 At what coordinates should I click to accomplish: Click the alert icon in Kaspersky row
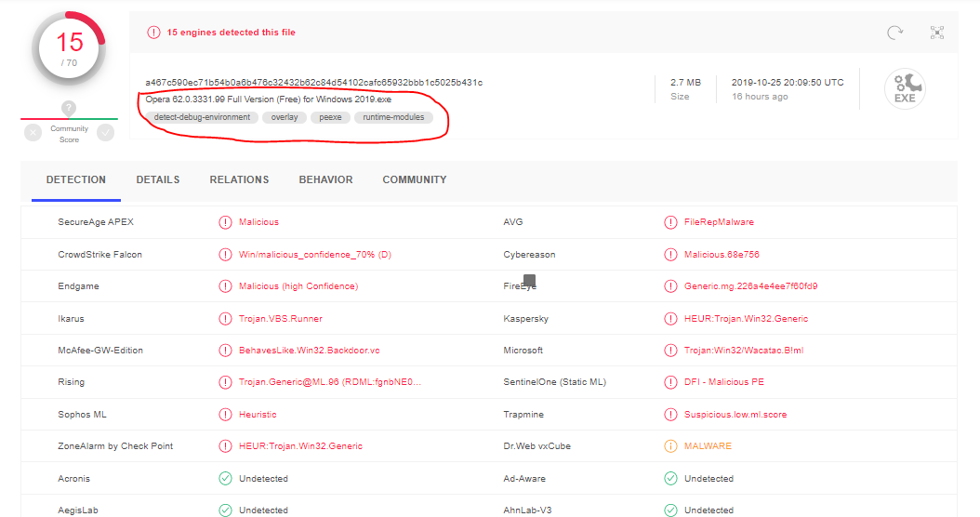tap(670, 319)
